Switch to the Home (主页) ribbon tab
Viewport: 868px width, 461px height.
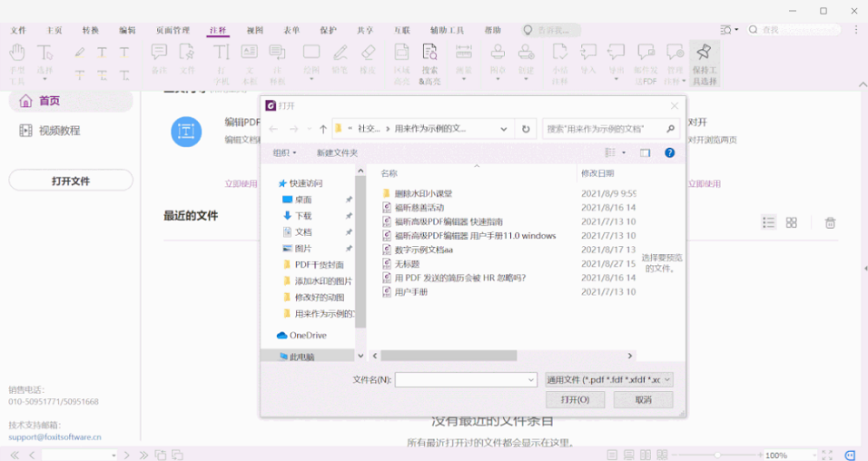pos(54,31)
